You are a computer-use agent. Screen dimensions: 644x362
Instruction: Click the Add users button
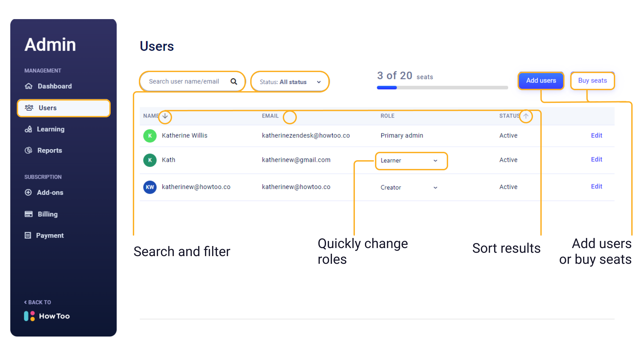(541, 80)
